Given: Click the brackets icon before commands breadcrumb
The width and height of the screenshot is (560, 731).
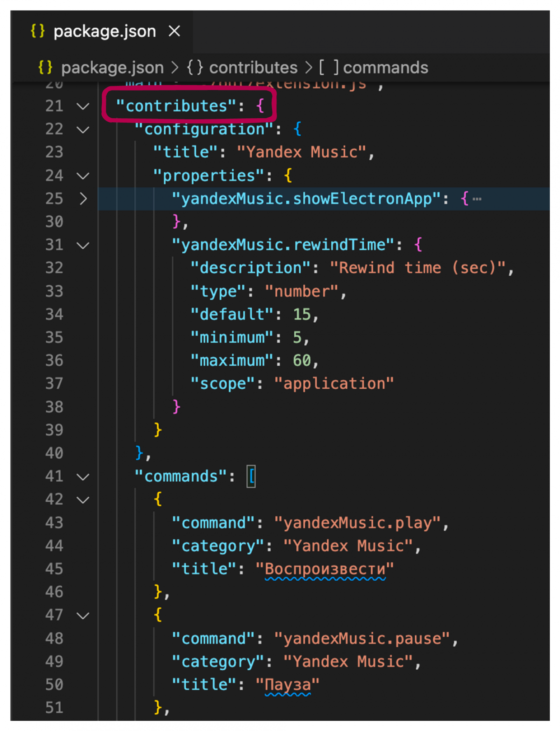Looking at the screenshot, I should pos(328,67).
